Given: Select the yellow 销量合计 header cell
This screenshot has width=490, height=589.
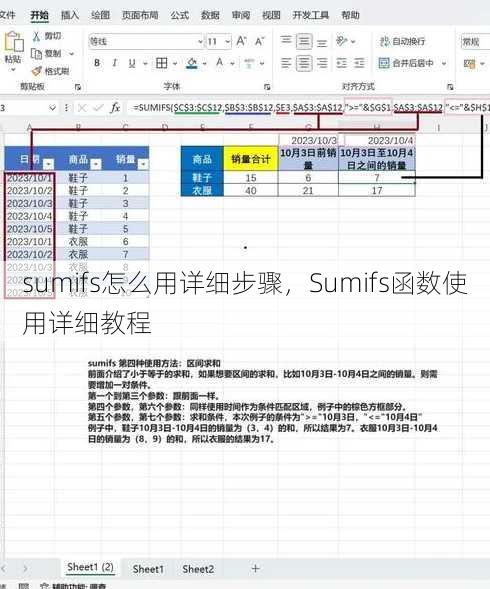Looking at the screenshot, I should (251, 159).
